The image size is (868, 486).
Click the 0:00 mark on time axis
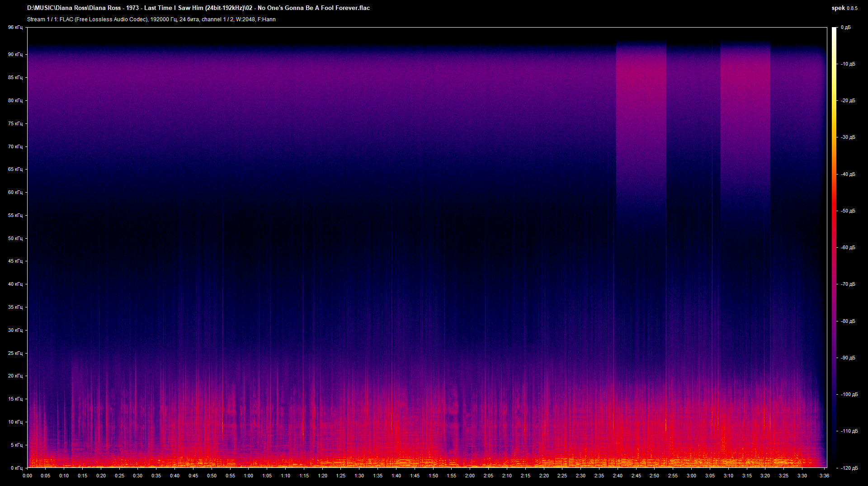pyautogui.click(x=27, y=476)
